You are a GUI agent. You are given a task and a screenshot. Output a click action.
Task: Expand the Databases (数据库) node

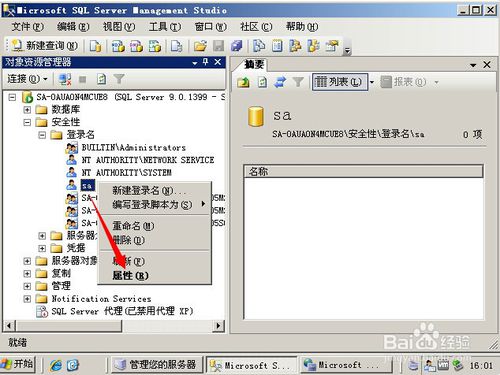[27, 110]
